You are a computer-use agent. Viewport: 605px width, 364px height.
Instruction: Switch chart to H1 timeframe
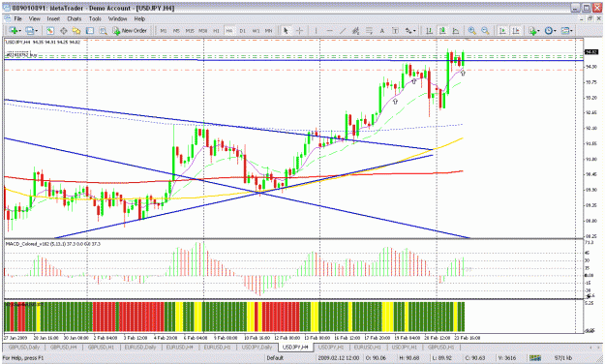[x=216, y=30]
